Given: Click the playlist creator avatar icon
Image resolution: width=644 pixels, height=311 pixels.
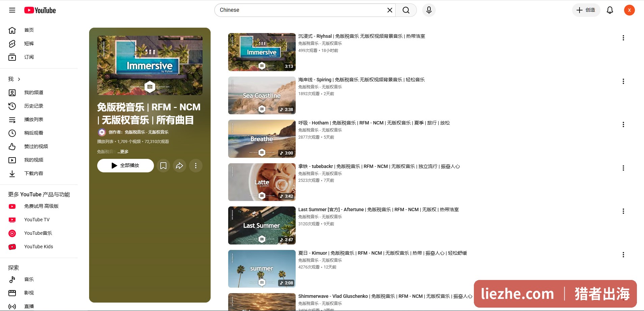Looking at the screenshot, I should (x=102, y=132).
